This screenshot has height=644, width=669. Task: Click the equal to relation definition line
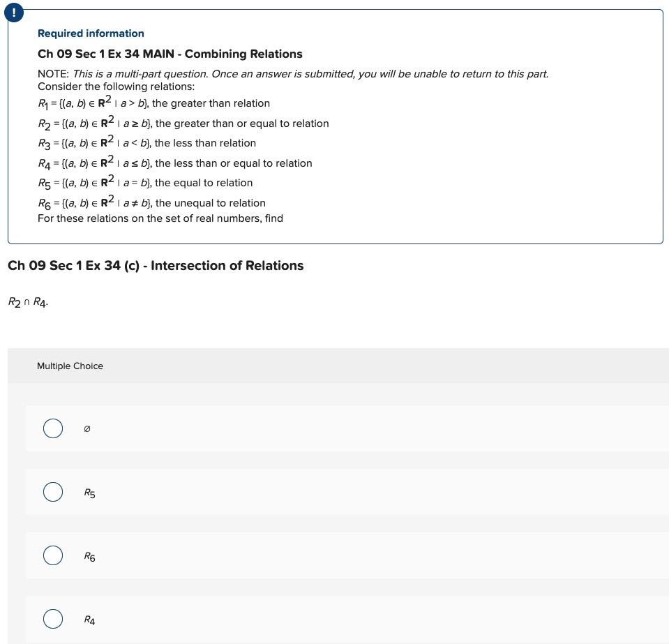coord(145,183)
